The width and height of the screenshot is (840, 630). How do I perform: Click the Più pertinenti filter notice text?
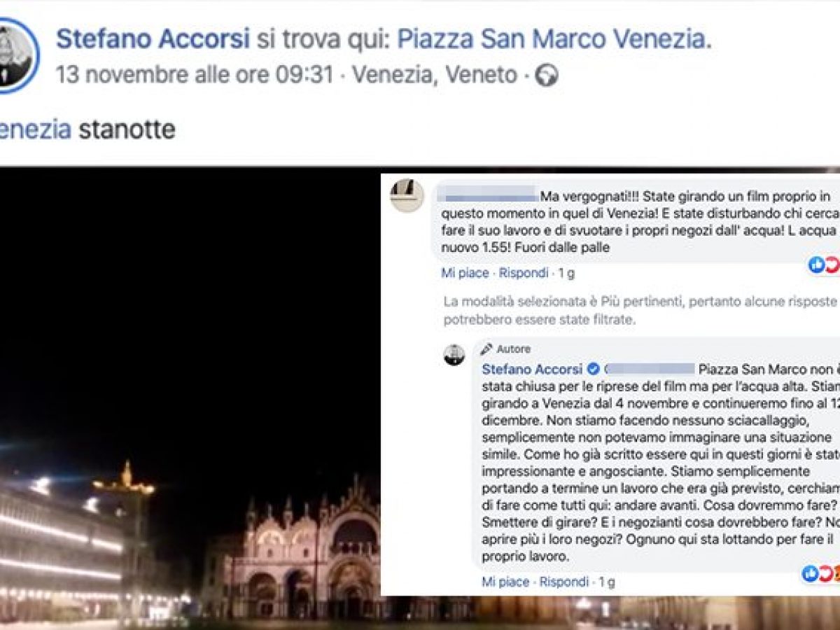[x=640, y=310]
